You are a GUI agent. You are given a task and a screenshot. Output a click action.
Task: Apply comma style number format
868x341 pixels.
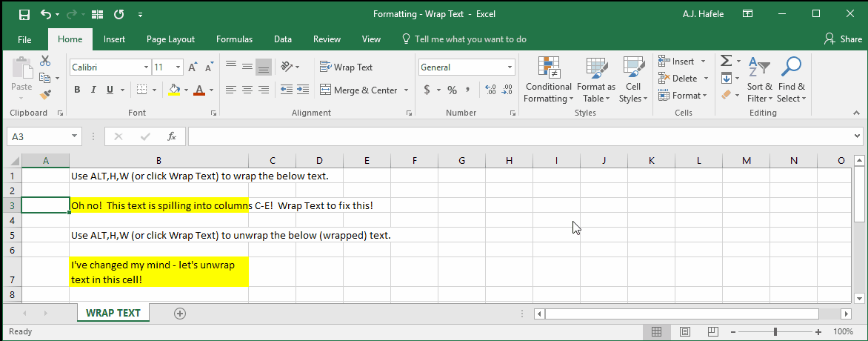pyautogui.click(x=468, y=90)
